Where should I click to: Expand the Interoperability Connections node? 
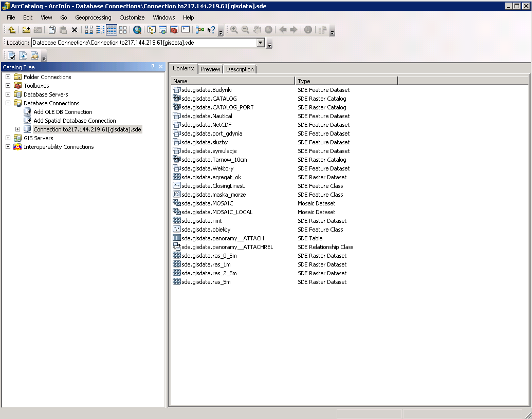pos(8,147)
